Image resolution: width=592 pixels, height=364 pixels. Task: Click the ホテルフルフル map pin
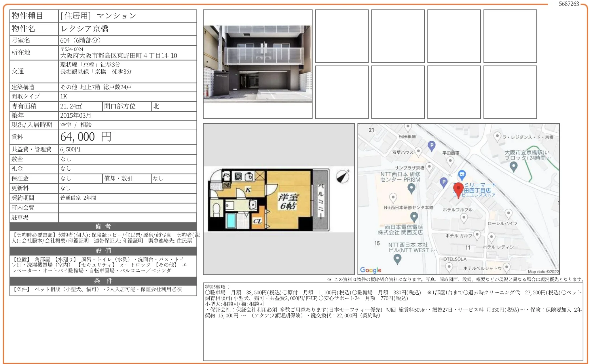pos(464,217)
